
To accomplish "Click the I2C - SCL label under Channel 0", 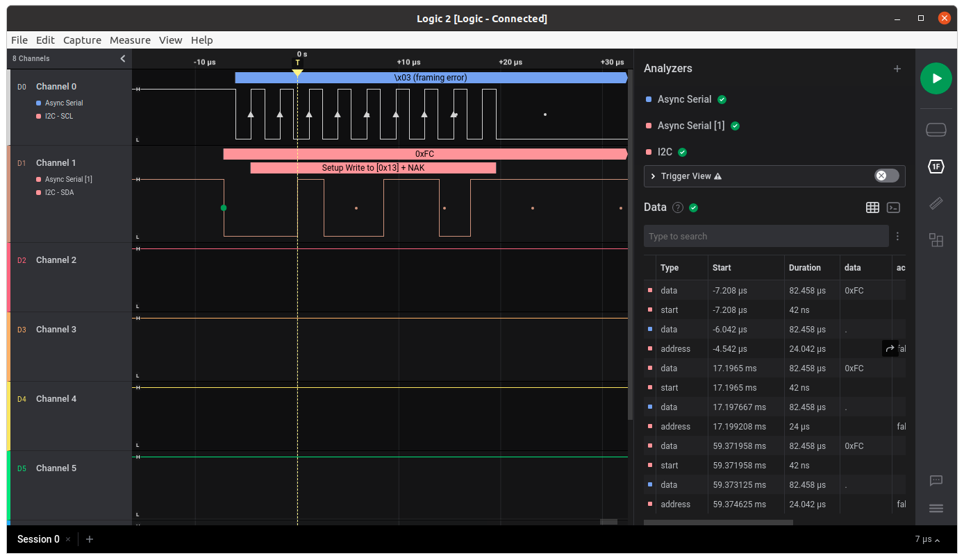I will 59,117.
